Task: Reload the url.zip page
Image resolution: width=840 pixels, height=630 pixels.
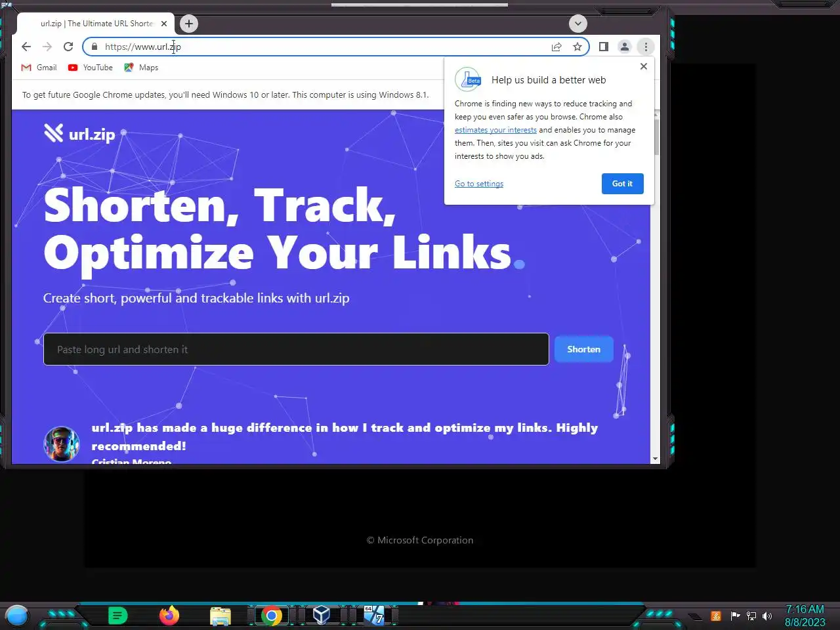Action: tap(68, 47)
